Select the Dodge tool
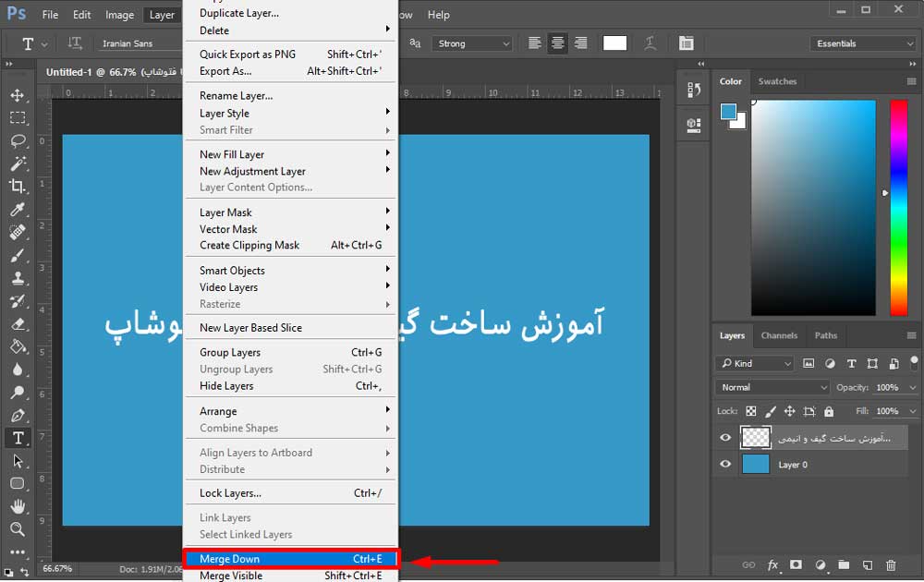The height and width of the screenshot is (582, 924). [x=18, y=393]
